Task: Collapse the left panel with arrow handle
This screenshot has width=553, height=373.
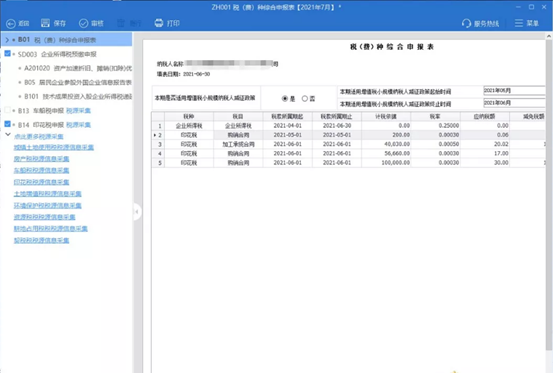Action: pos(137,212)
